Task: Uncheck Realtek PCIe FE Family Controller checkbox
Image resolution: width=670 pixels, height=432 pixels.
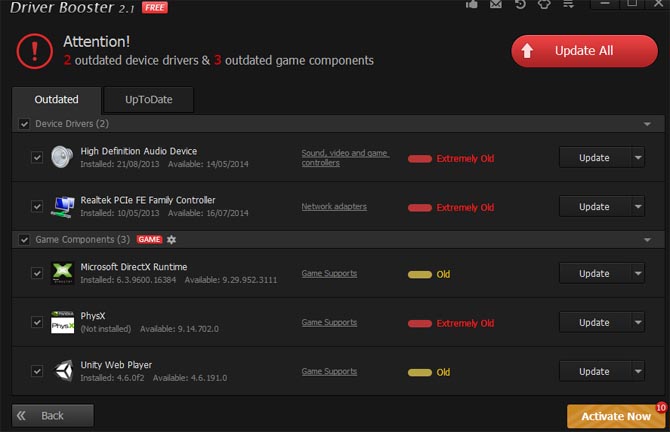Action: tap(37, 206)
